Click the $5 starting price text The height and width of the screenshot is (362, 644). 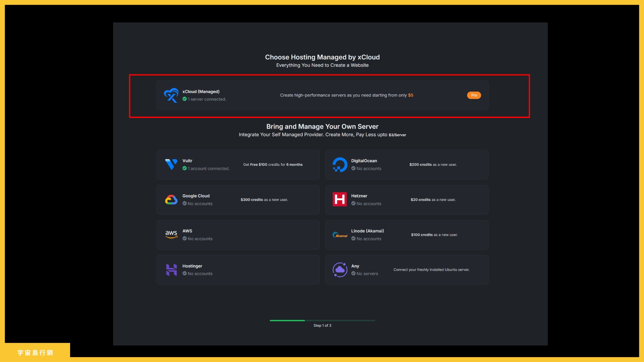click(411, 95)
